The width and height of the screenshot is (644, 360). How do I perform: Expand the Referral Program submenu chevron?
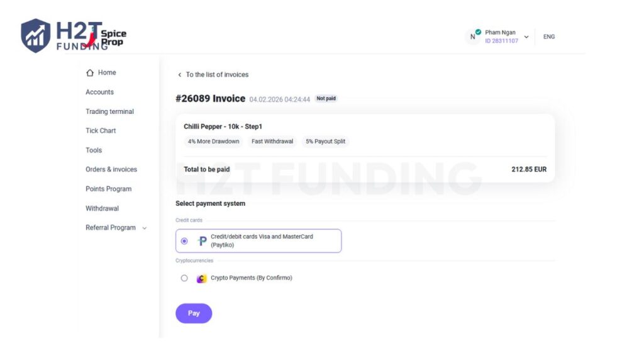coord(145,228)
